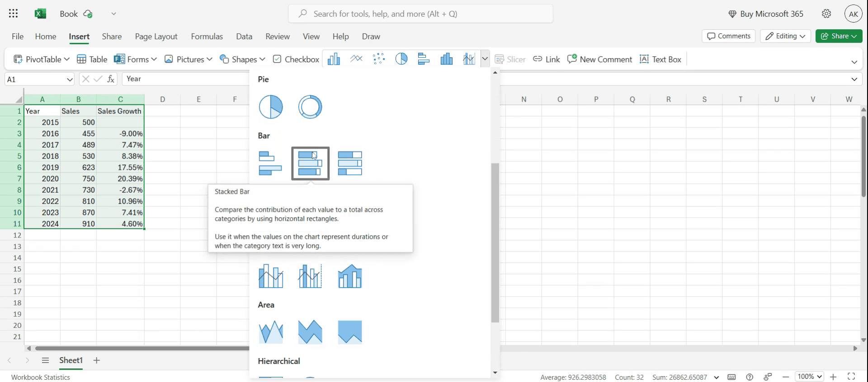Insert a column chart from ribbon
This screenshot has height=382, width=868.
(334, 59)
